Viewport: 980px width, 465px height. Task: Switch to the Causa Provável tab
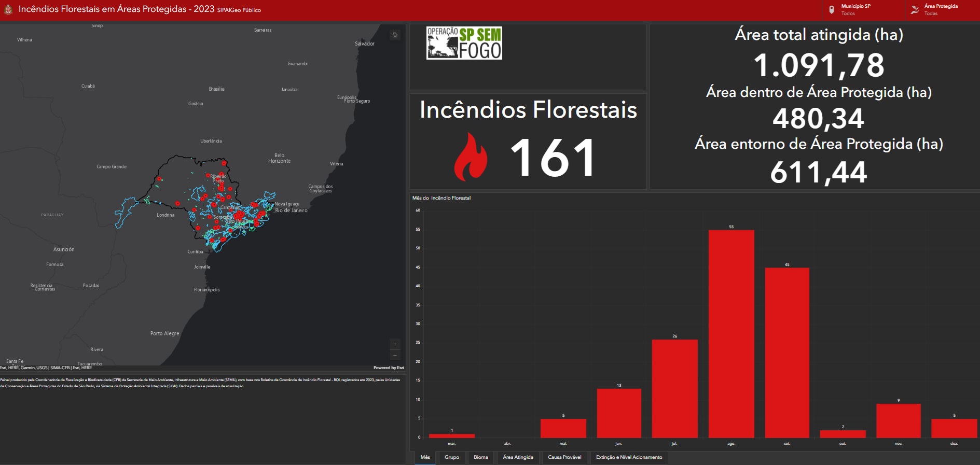(564, 457)
